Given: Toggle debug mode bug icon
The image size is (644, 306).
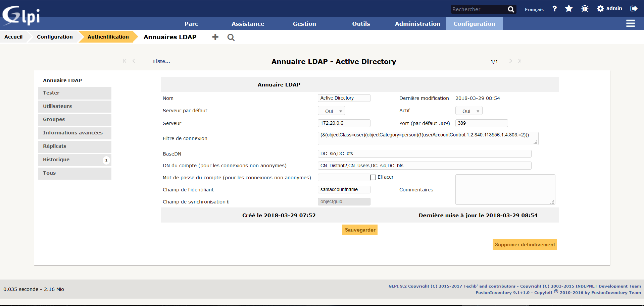Looking at the screenshot, I should click(x=585, y=9).
